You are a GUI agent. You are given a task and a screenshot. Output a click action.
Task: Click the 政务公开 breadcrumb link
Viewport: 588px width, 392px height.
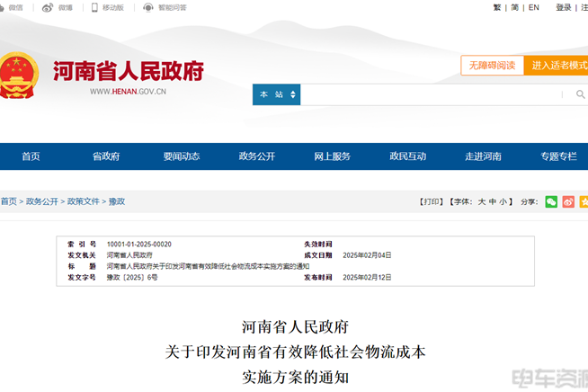click(x=42, y=201)
